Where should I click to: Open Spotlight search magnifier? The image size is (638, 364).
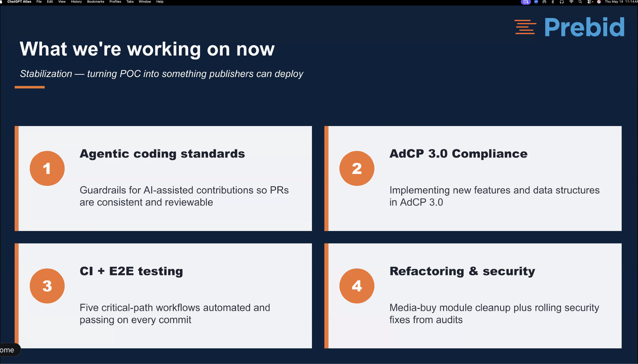point(580,2)
